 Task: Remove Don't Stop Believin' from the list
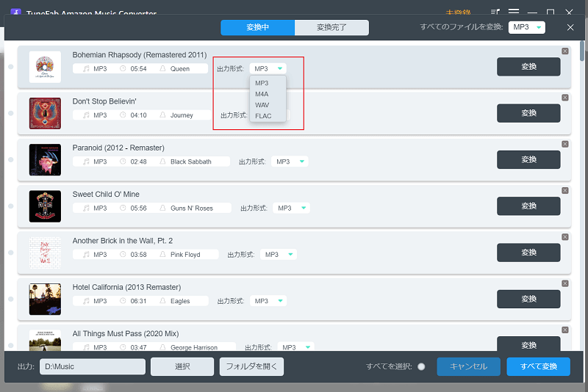[x=564, y=98]
